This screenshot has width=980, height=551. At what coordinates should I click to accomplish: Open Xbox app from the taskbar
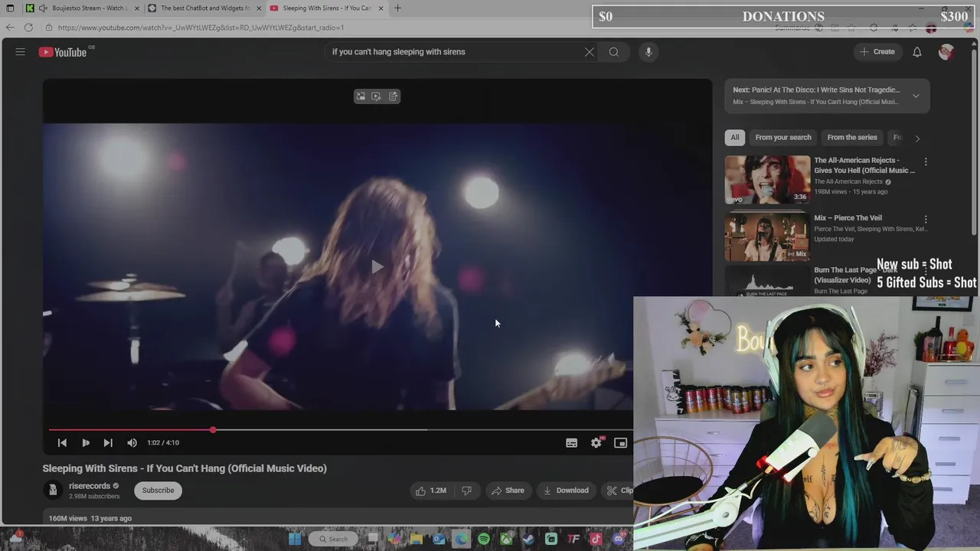click(x=506, y=539)
